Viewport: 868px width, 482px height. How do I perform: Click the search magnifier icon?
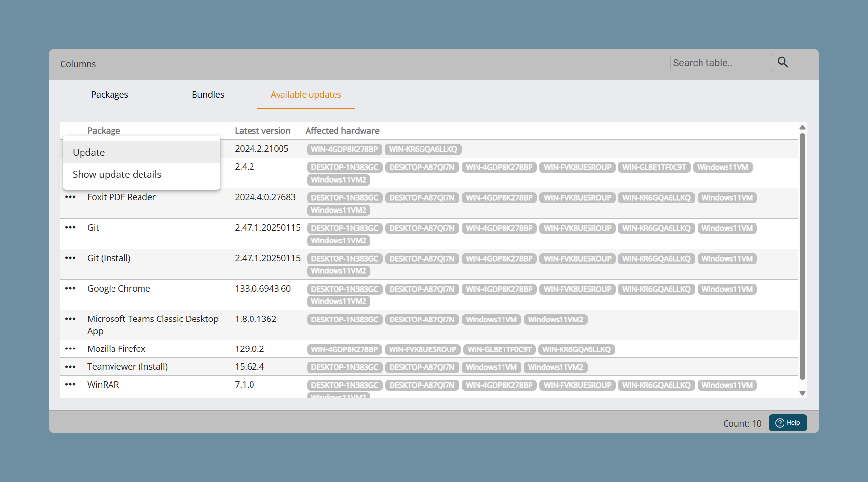point(783,62)
